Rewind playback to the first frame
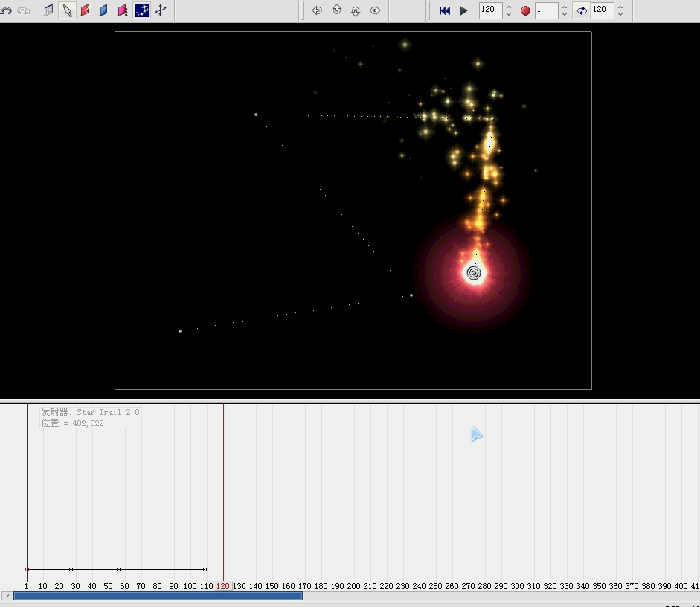 pos(445,10)
